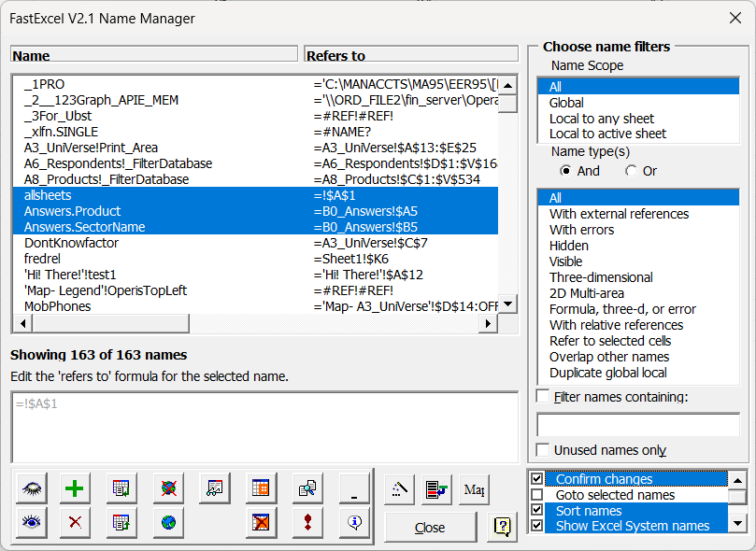Click the table with glasses icon
The height and width of the screenshot is (551, 756).
(x=215, y=488)
